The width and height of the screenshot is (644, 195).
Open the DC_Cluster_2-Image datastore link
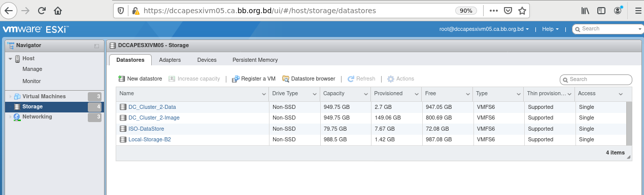pos(154,118)
